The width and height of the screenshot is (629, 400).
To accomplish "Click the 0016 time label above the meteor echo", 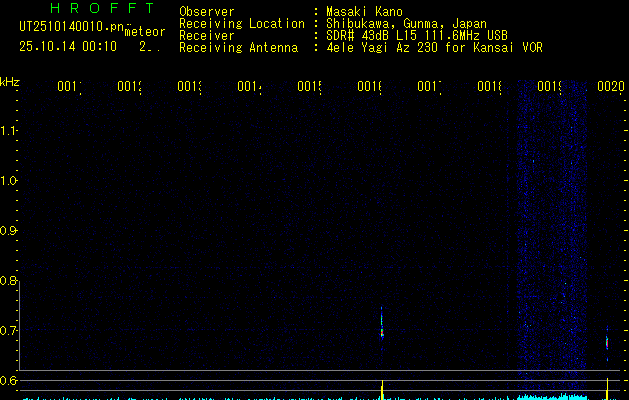I will 369,86.
